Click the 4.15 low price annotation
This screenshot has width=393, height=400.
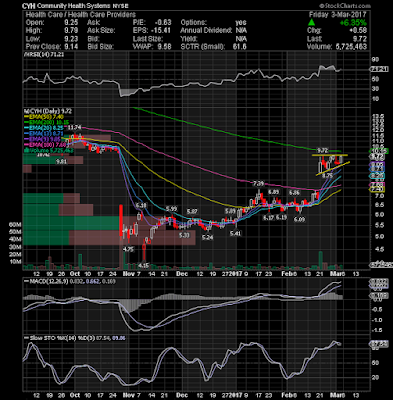click(x=143, y=265)
